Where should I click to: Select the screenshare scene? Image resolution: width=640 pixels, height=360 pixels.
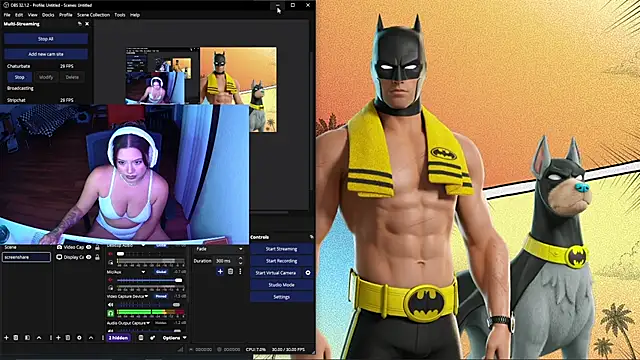point(26,257)
